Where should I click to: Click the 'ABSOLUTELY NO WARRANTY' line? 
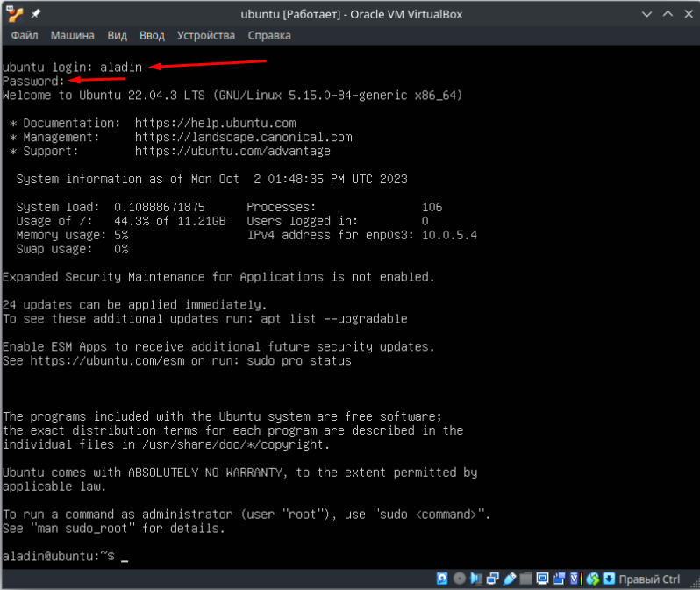[x=239, y=473]
